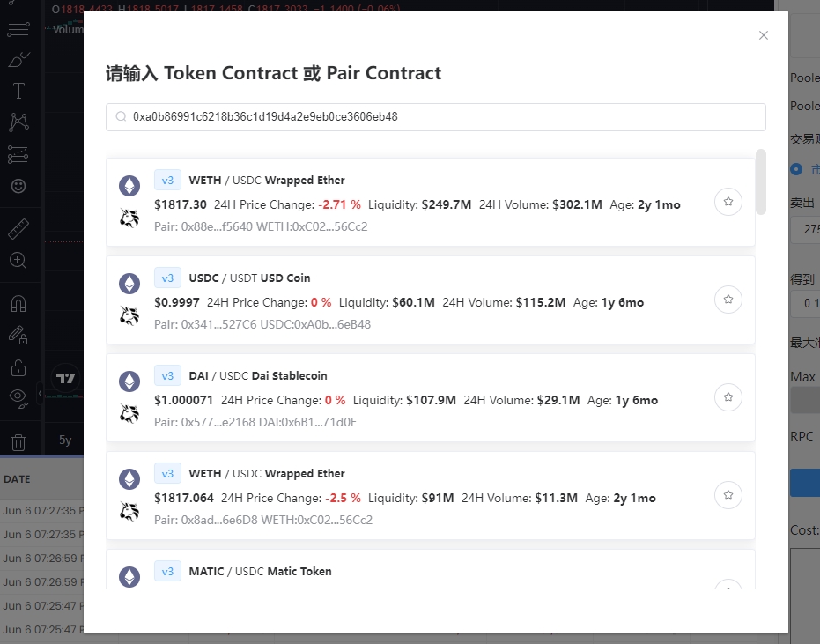Viewport: 820px width, 644px height.
Task: Click the DATE column header
Action: pyautogui.click(x=18, y=479)
